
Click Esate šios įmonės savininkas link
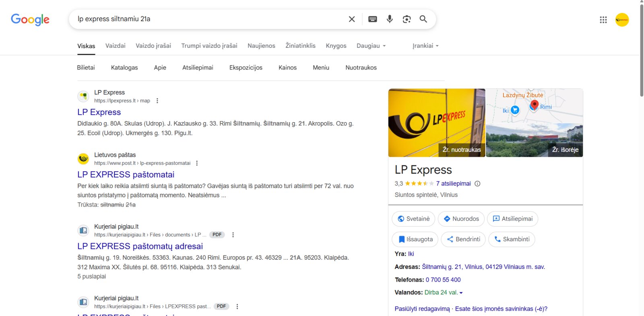[x=501, y=309]
